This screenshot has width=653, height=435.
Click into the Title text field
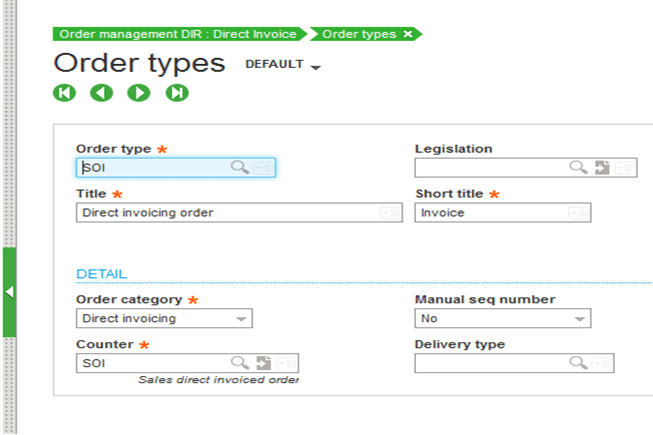225,212
